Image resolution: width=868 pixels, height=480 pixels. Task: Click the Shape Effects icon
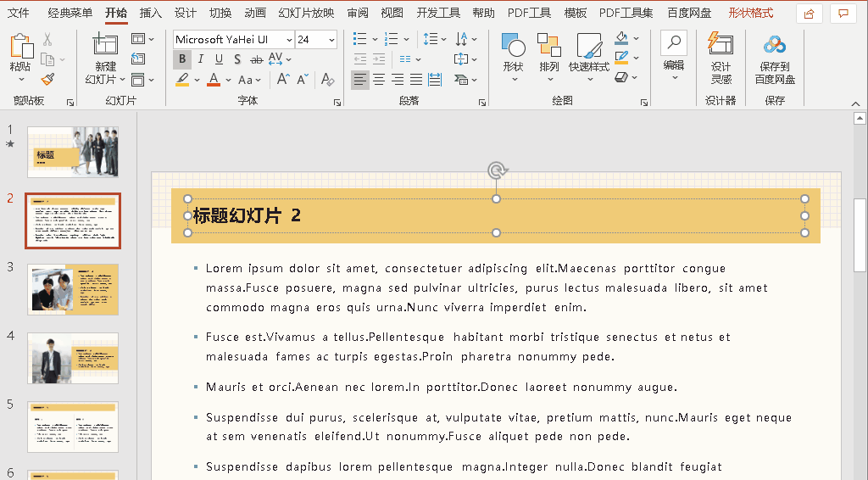[x=621, y=77]
